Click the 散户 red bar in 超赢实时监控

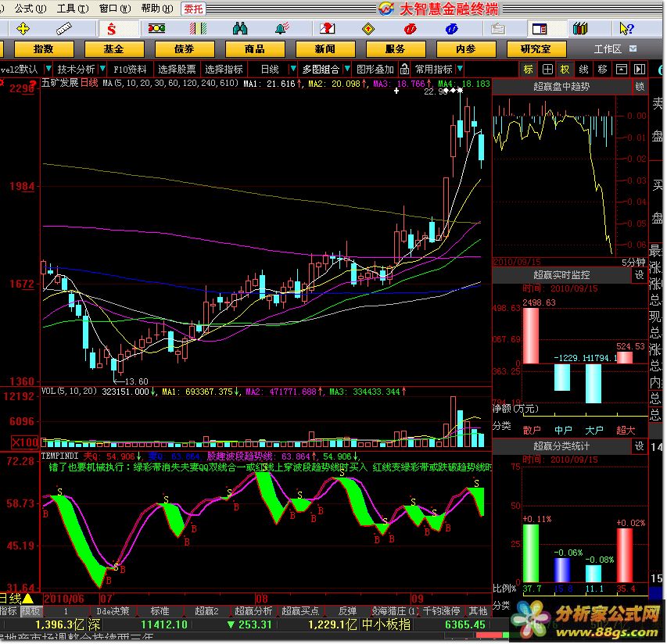pos(530,336)
